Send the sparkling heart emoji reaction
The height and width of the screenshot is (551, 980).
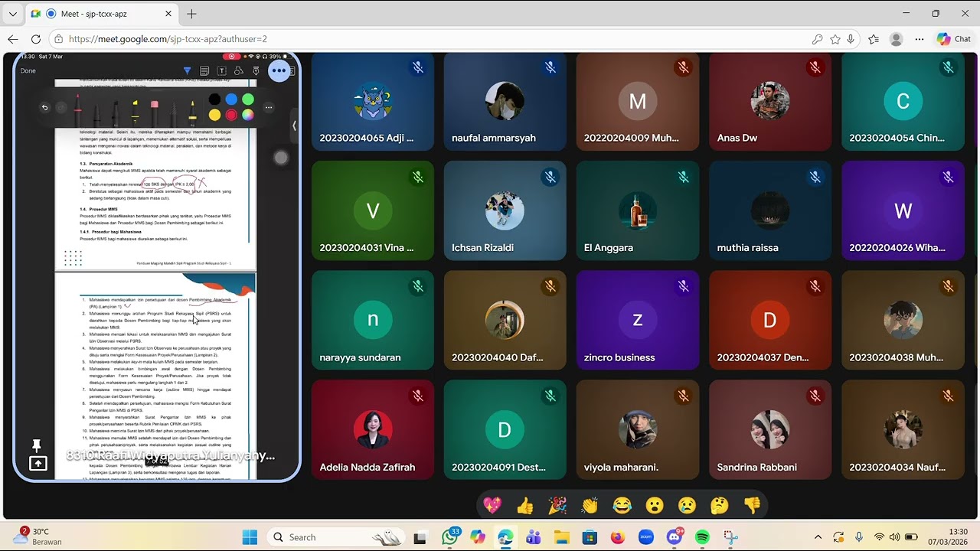coord(492,505)
